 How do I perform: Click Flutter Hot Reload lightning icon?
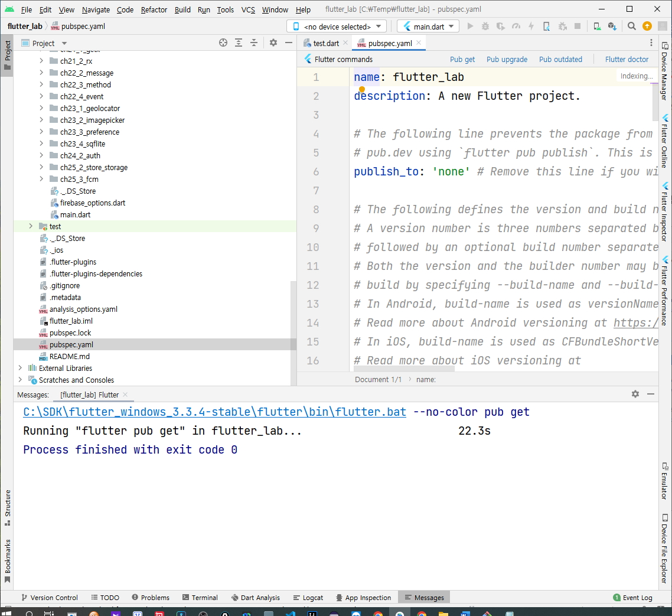tap(531, 26)
